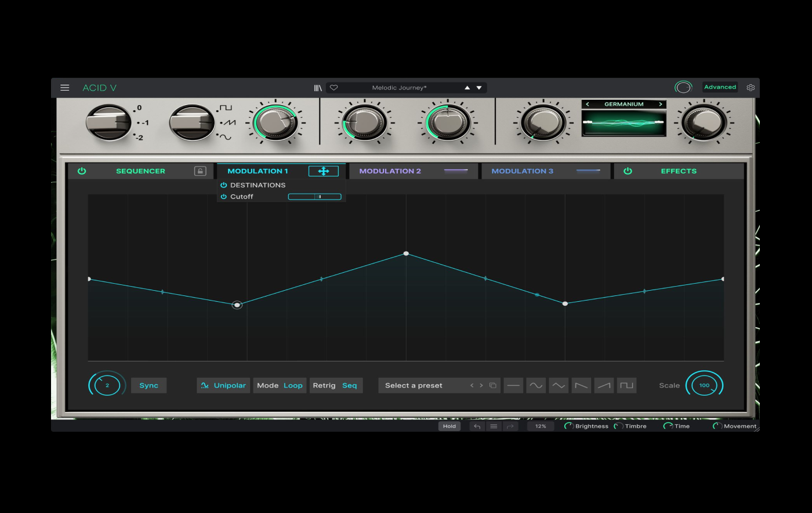Select the square wave shape preset
The image size is (812, 513).
[626, 385]
